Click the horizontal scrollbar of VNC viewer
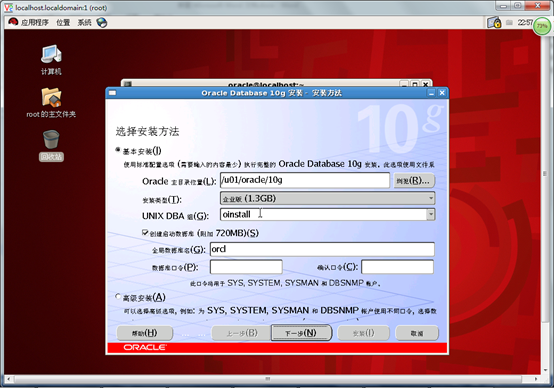554x388 pixels. pyautogui.click(x=267, y=379)
